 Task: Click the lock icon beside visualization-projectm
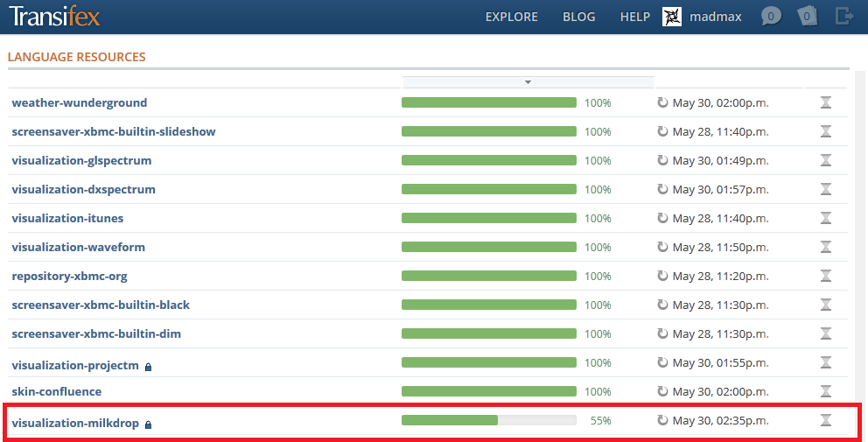(x=148, y=367)
